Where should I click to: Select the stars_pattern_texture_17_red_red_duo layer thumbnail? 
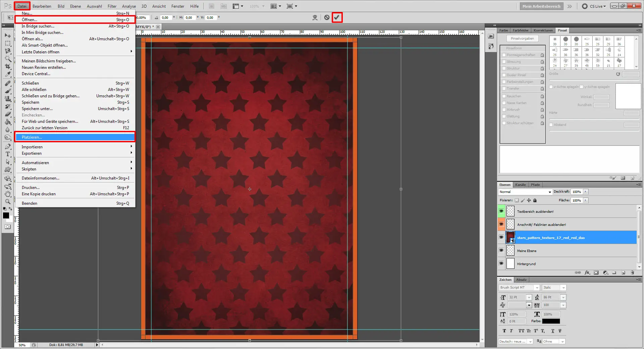click(511, 237)
